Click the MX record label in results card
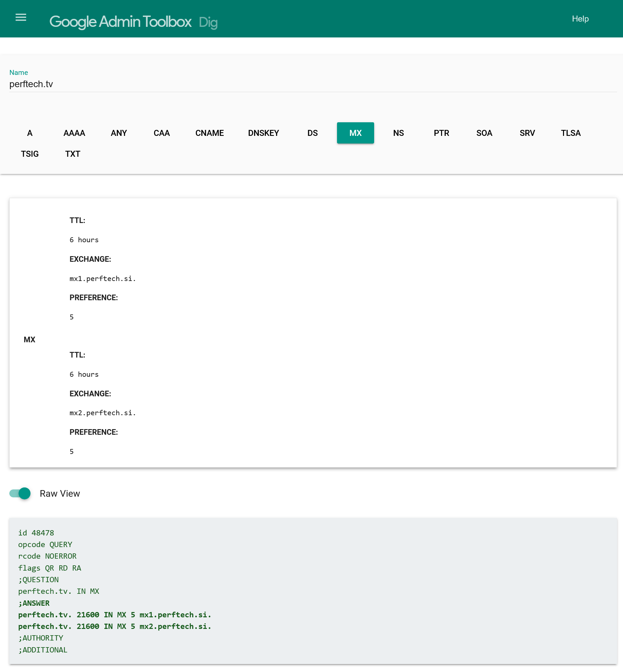Screen dimensions: 623x672 29,340
